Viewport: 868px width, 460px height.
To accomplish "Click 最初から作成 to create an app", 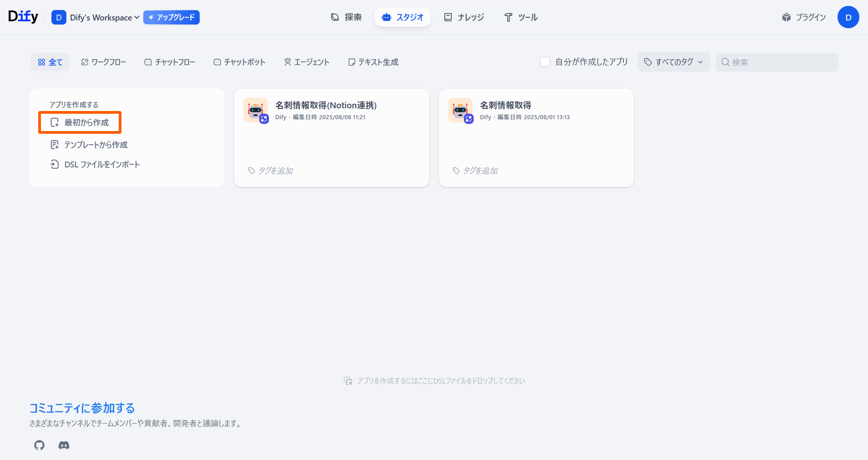I will [x=80, y=122].
